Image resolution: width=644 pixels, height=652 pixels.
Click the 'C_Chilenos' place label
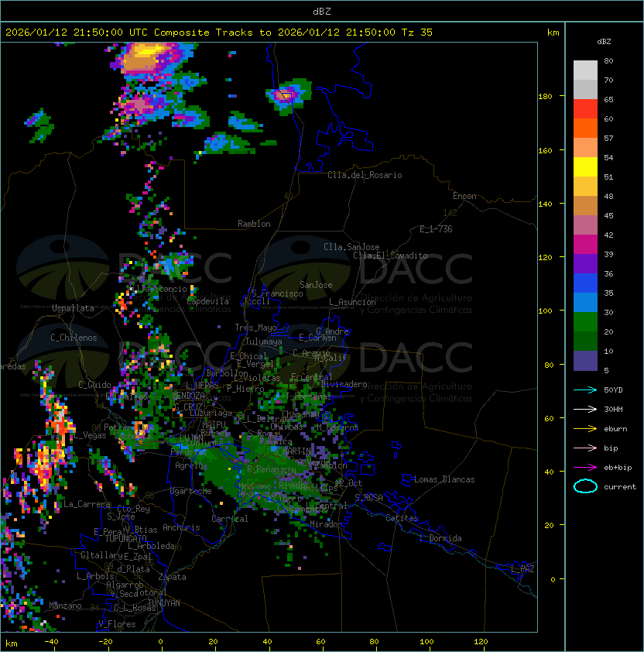pos(74,338)
